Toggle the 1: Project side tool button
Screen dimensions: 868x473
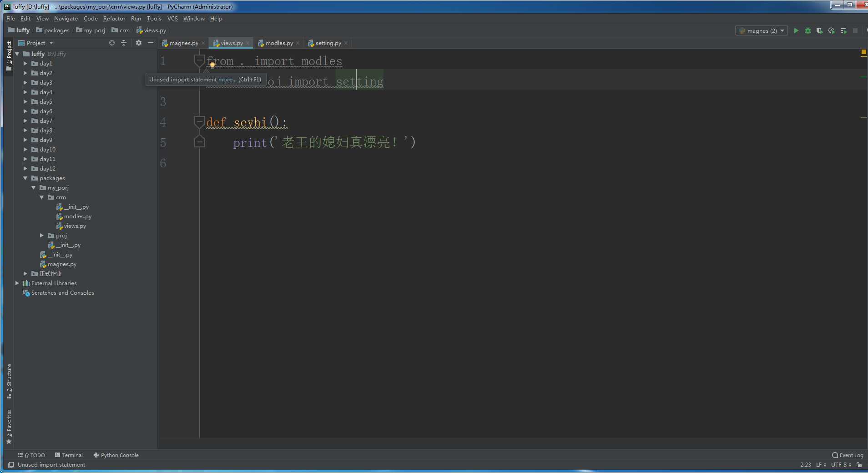tap(9, 56)
